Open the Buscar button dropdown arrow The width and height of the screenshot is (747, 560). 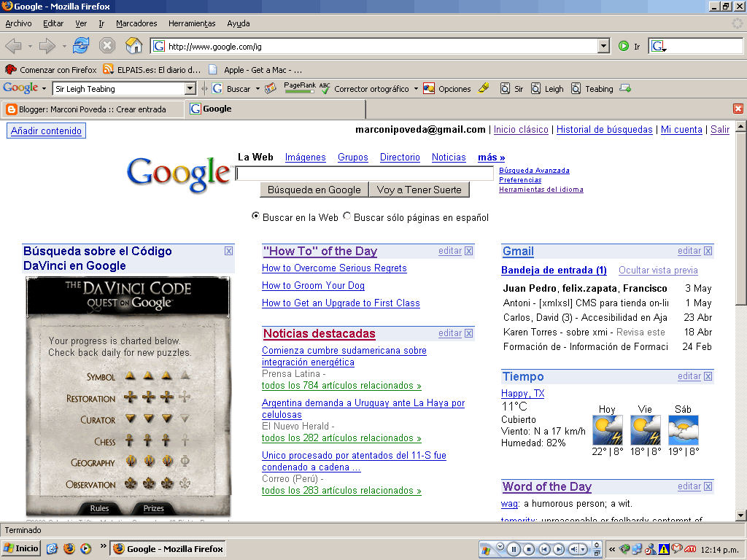pos(258,88)
